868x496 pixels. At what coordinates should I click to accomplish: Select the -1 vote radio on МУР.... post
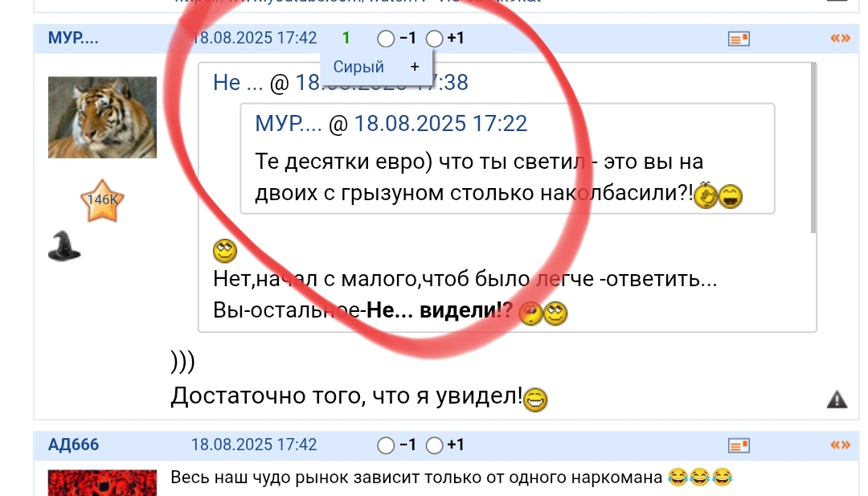[386, 39]
